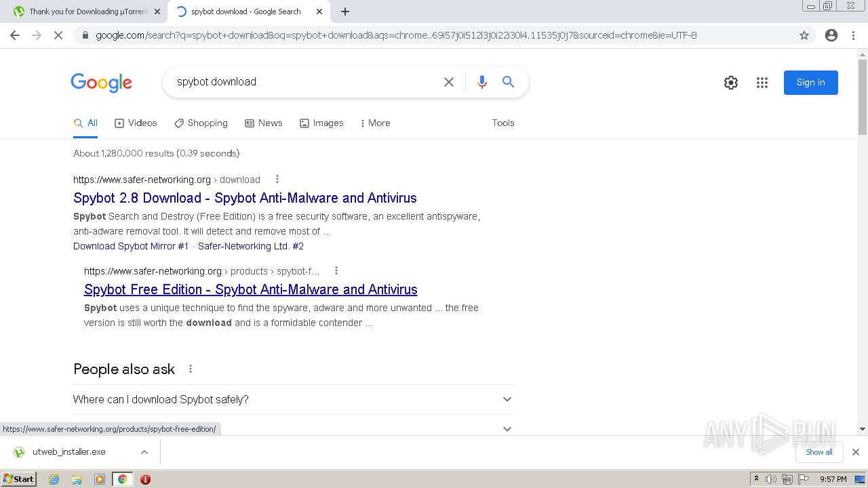The image size is (868, 488).
Task: Switch to the Videos tab
Action: click(136, 123)
